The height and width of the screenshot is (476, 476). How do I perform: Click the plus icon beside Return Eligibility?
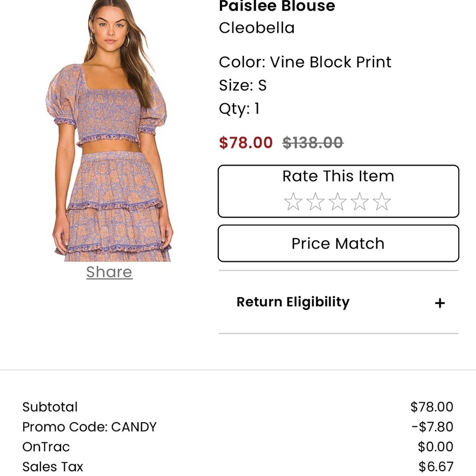point(440,303)
